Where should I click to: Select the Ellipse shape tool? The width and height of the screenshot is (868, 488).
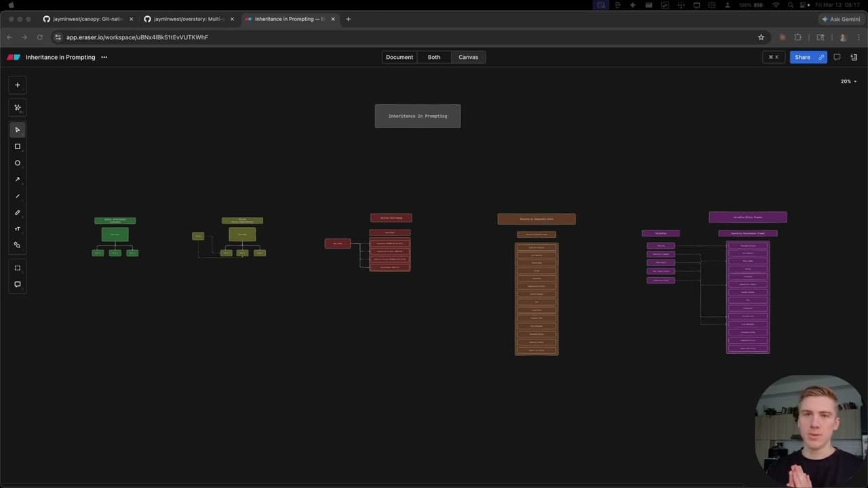click(18, 163)
